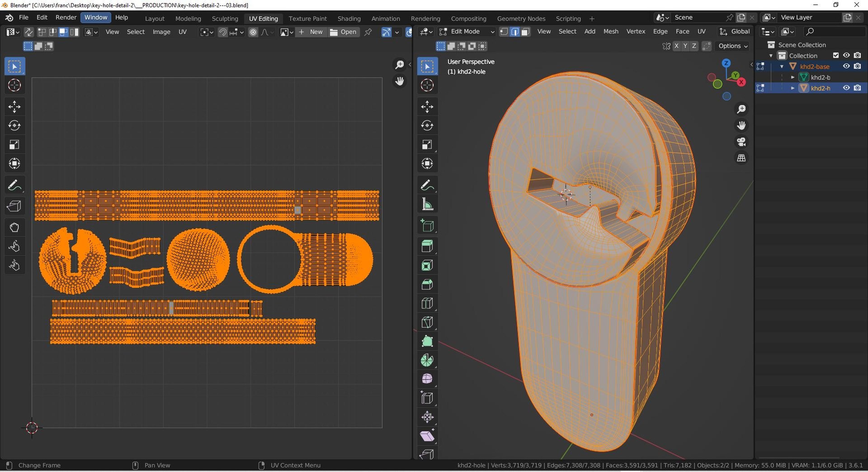Image resolution: width=868 pixels, height=472 pixels.
Task: Select the Extrude Region tool
Action: click(x=427, y=246)
